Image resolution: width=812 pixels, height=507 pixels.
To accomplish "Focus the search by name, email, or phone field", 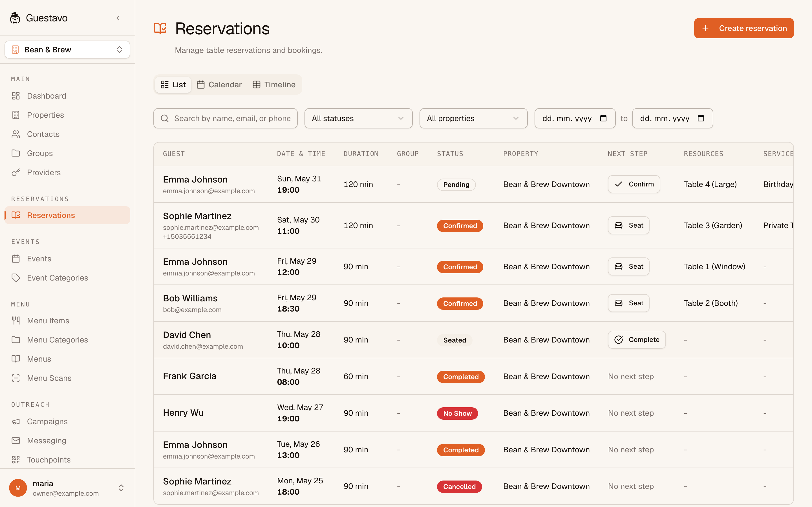I will coord(226,118).
